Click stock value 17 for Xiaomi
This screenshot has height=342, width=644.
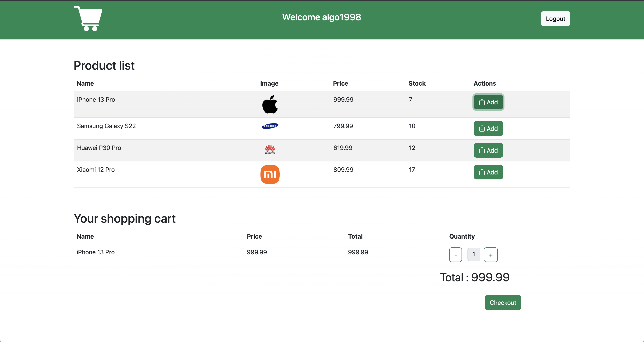[x=412, y=170]
